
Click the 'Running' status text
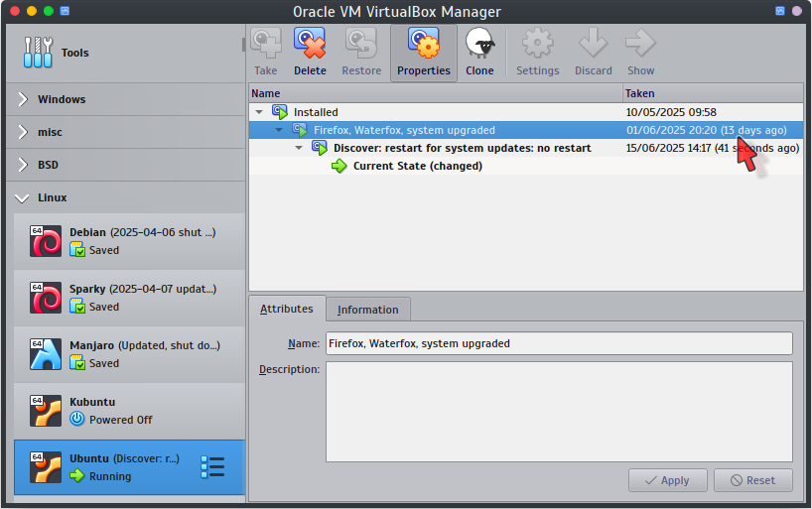[x=110, y=476]
